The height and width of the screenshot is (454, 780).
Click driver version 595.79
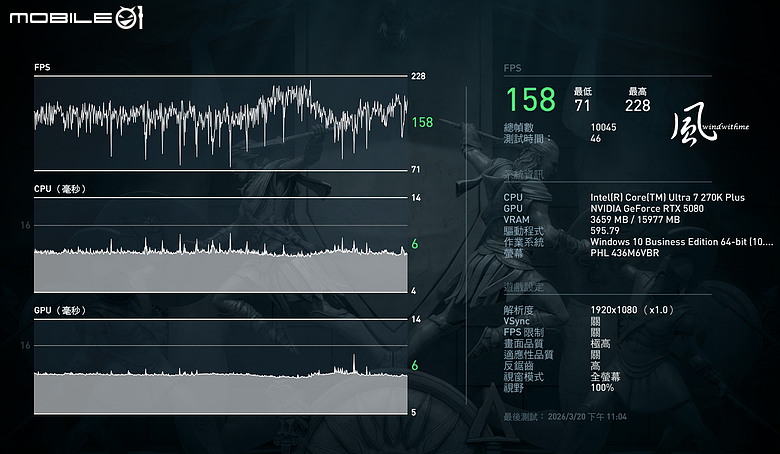click(x=605, y=231)
